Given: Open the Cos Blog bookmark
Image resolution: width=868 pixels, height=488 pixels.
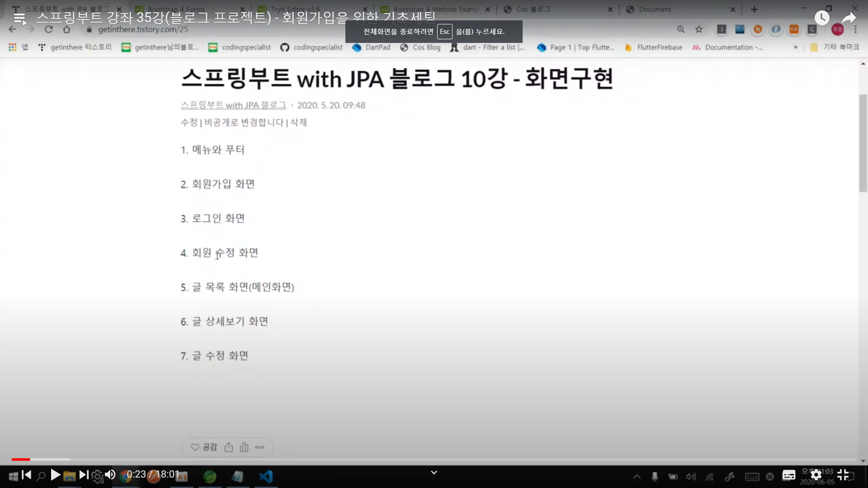Looking at the screenshot, I should 420,47.
